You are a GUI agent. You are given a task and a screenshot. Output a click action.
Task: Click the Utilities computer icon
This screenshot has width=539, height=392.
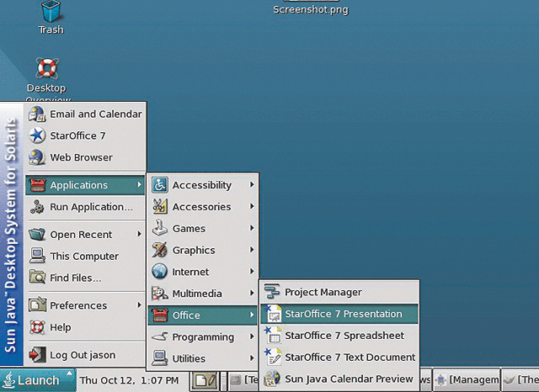(160, 358)
